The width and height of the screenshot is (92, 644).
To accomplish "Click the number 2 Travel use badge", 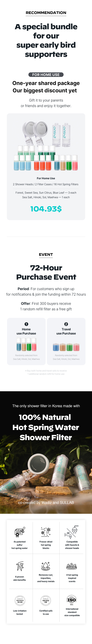I will click(66, 324).
